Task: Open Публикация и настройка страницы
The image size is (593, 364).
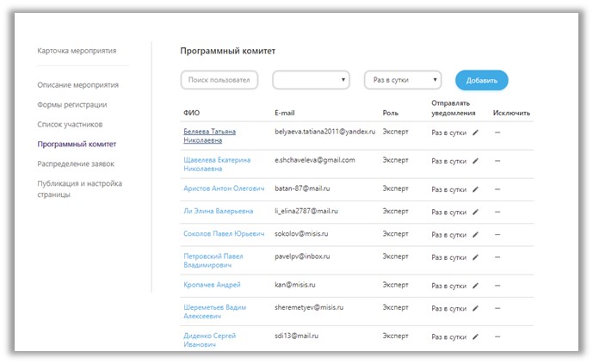Action: [79, 188]
